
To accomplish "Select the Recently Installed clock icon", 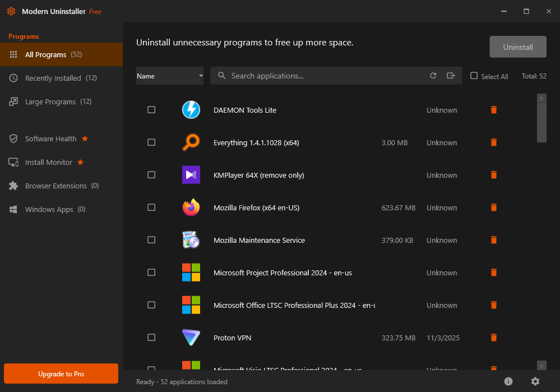I will click(12, 78).
